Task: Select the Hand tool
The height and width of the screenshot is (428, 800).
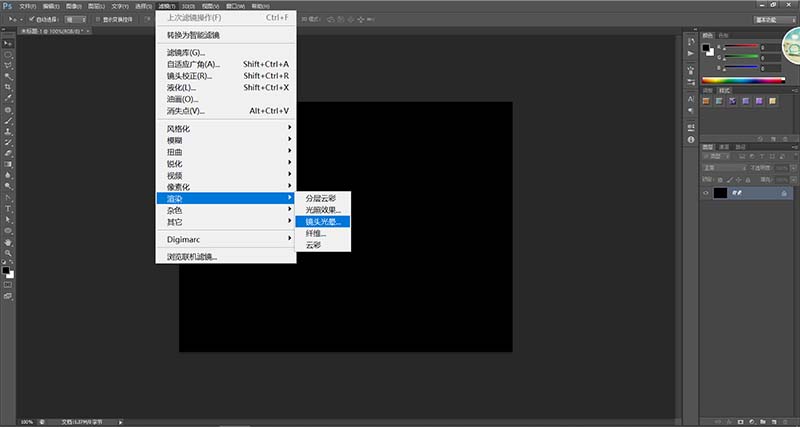Action: point(8,242)
